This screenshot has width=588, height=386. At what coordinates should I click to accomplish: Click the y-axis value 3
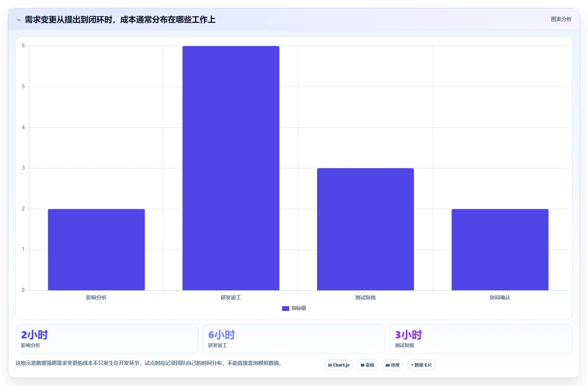pos(23,168)
